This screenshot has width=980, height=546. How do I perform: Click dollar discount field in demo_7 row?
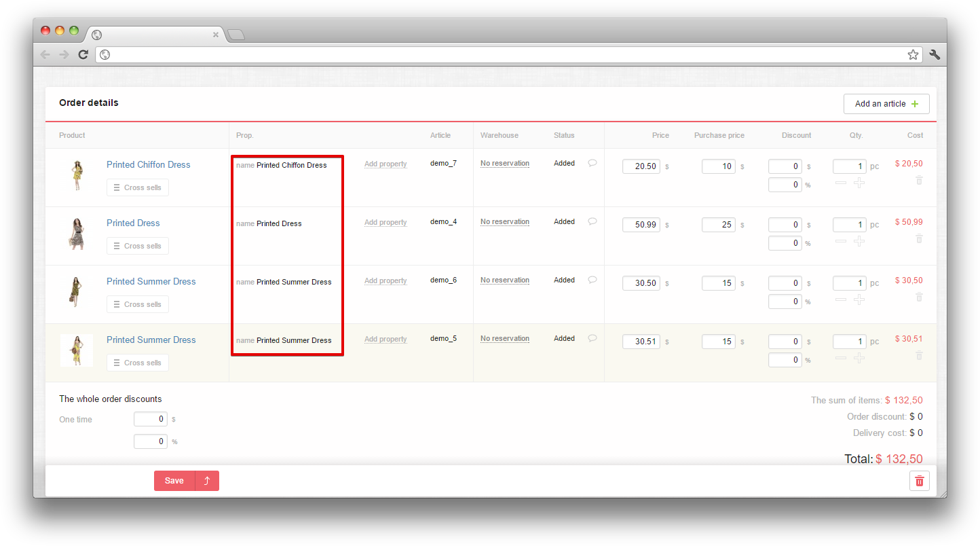(x=785, y=166)
